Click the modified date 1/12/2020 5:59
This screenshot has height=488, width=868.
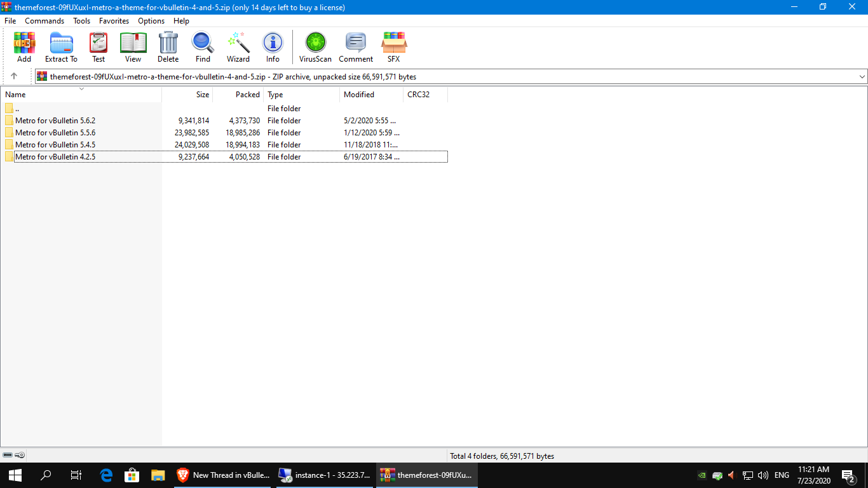(372, 133)
